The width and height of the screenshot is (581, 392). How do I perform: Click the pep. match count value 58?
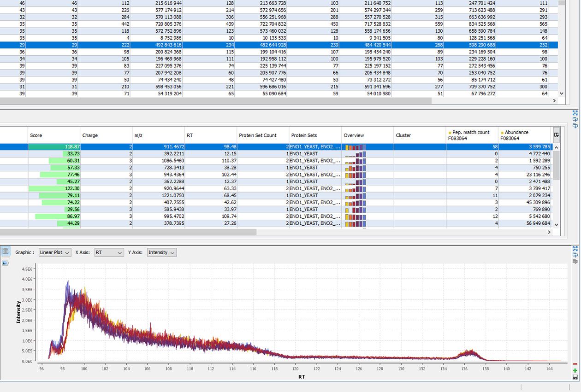point(494,147)
